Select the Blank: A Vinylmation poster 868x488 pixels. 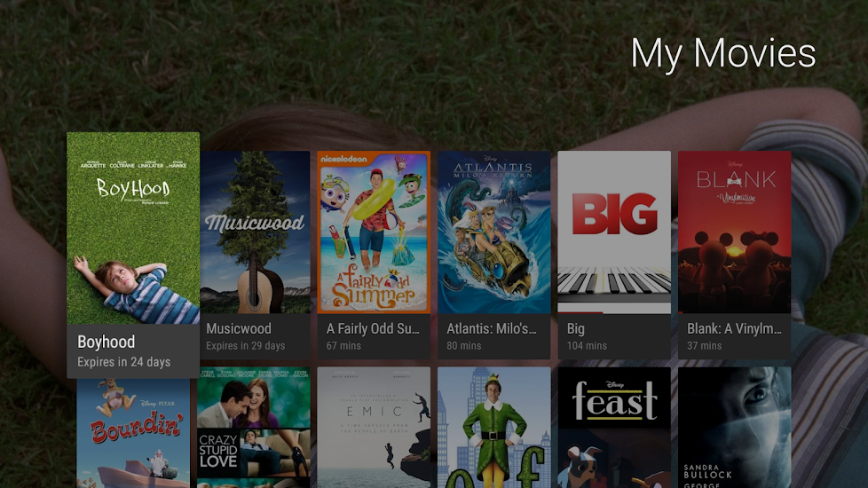(x=734, y=232)
